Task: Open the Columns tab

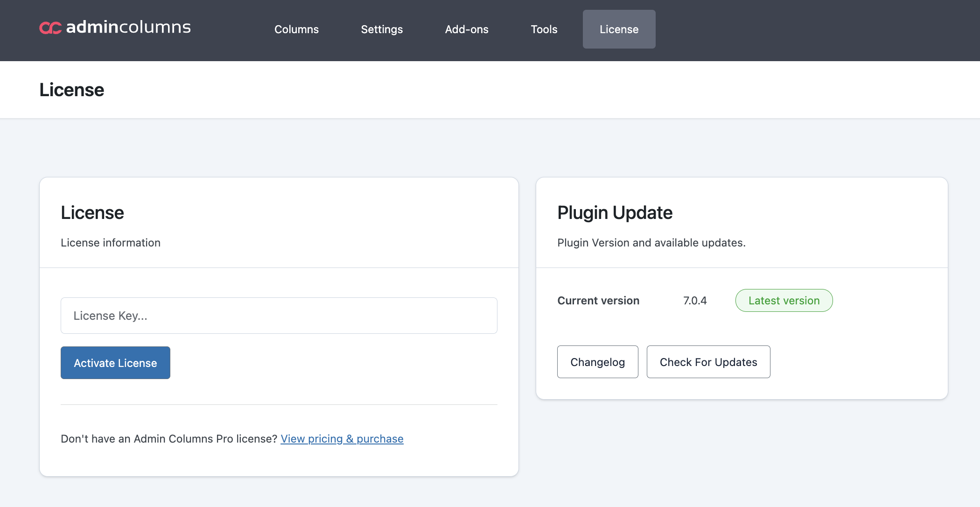Action: pos(296,29)
